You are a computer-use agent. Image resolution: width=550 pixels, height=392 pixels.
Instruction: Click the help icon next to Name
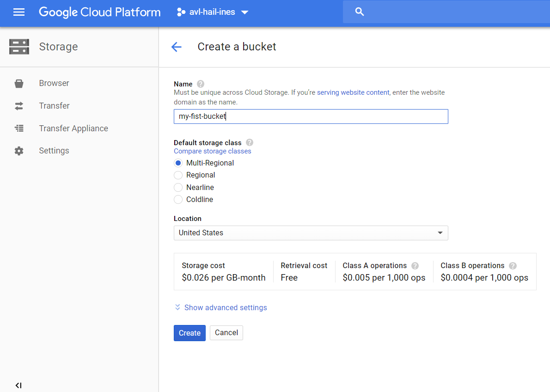coord(200,84)
